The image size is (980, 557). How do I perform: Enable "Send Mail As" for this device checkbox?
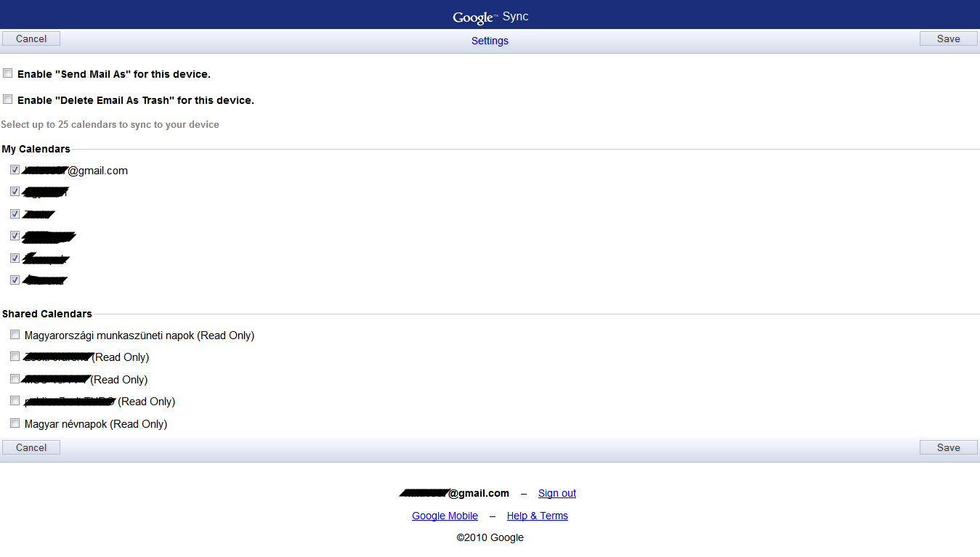pos(8,73)
